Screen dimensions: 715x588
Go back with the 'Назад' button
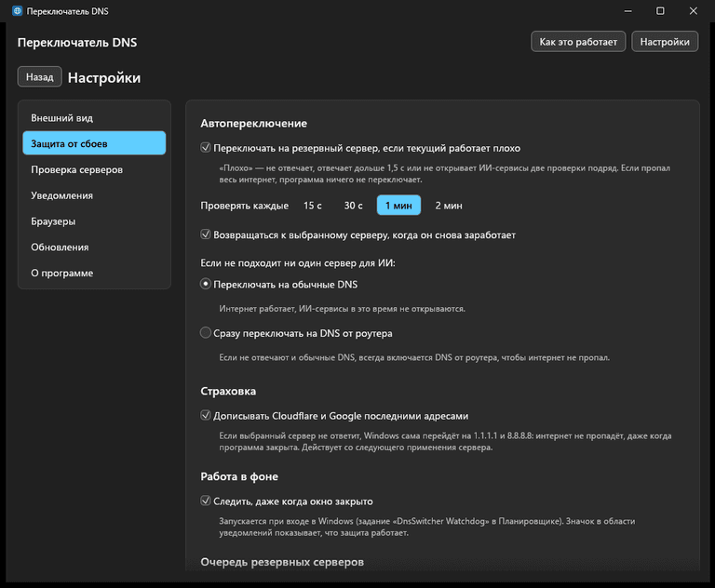(40, 77)
